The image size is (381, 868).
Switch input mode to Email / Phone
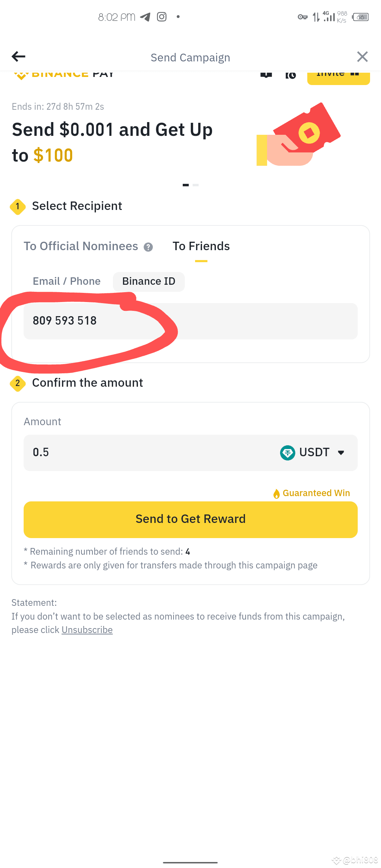click(67, 281)
